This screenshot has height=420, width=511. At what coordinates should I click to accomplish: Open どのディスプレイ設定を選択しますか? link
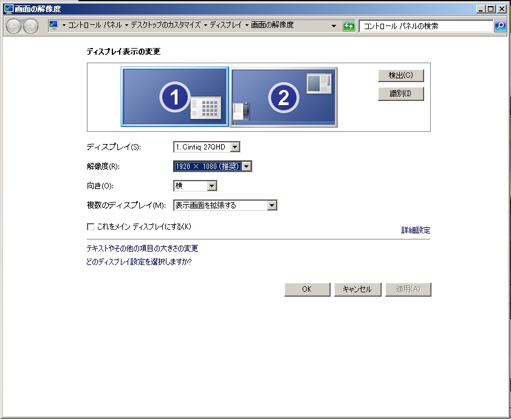(x=139, y=262)
